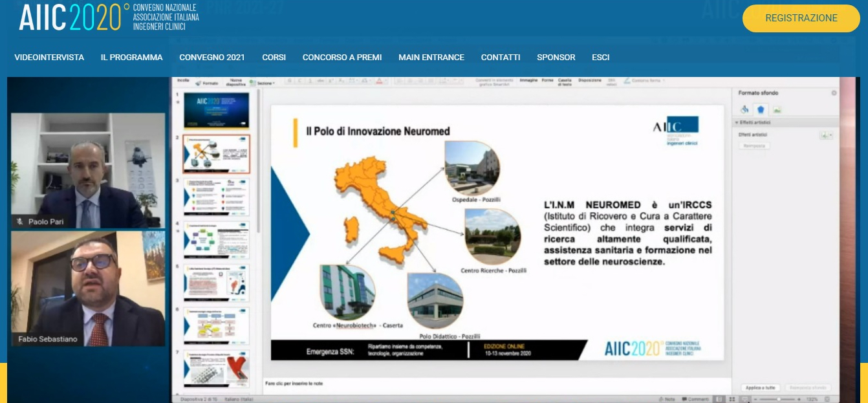This screenshot has height=403, width=868.
Task: Click Incolla (paste) in PowerPoint ribbon
Action: coord(183,81)
